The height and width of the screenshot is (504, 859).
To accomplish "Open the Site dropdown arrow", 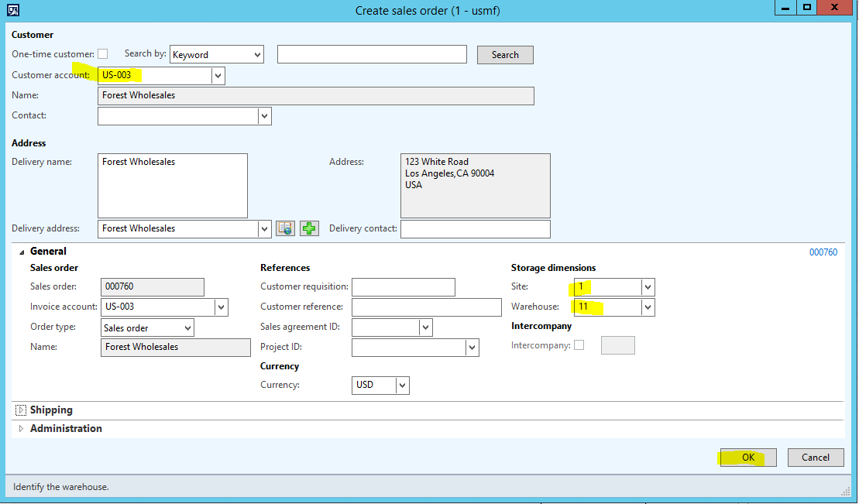I will pyautogui.click(x=648, y=287).
